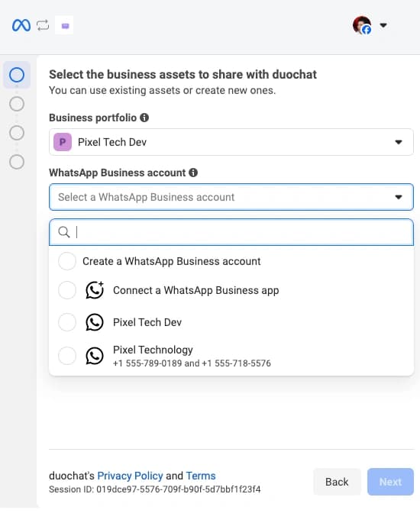Click the Business portfolio dropdown arrow
The height and width of the screenshot is (523, 420).
coord(399,142)
